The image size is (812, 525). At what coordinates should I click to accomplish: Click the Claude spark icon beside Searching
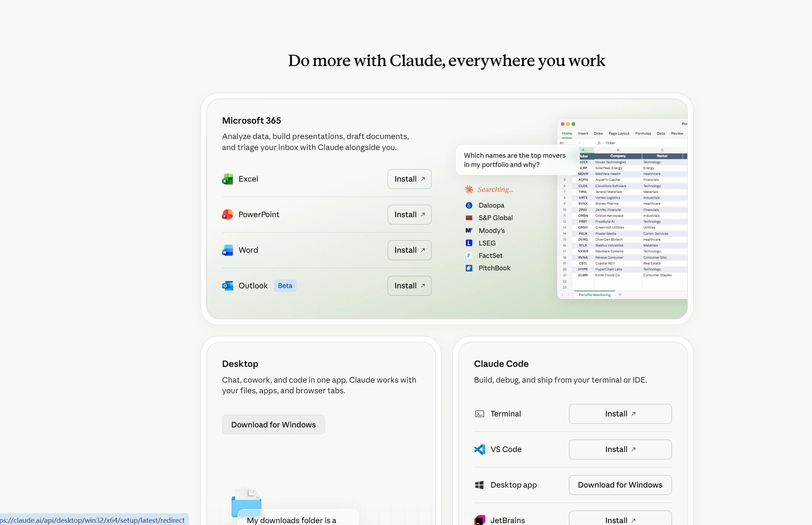(x=469, y=189)
